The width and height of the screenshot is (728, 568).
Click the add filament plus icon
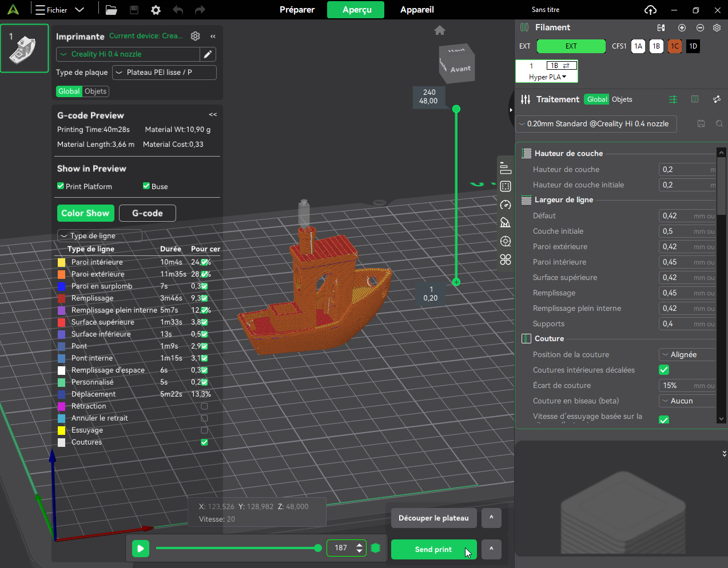682,27
